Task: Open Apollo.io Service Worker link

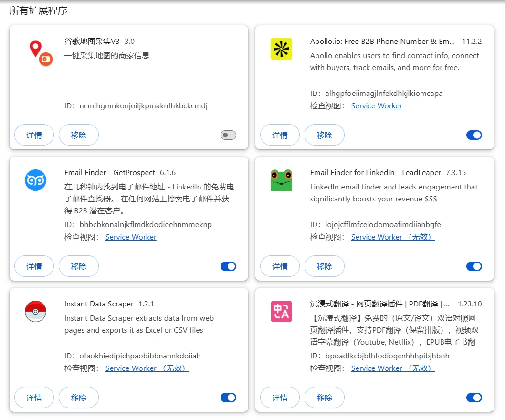Action: coord(377,106)
